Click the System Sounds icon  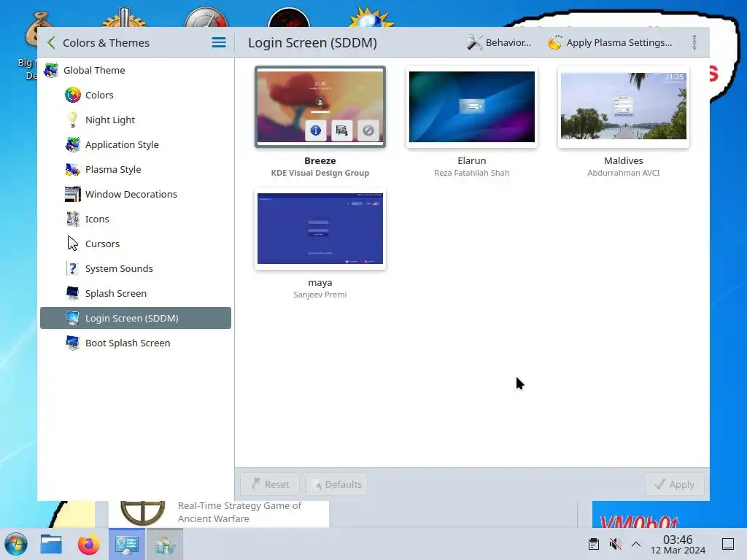pyautogui.click(x=72, y=268)
